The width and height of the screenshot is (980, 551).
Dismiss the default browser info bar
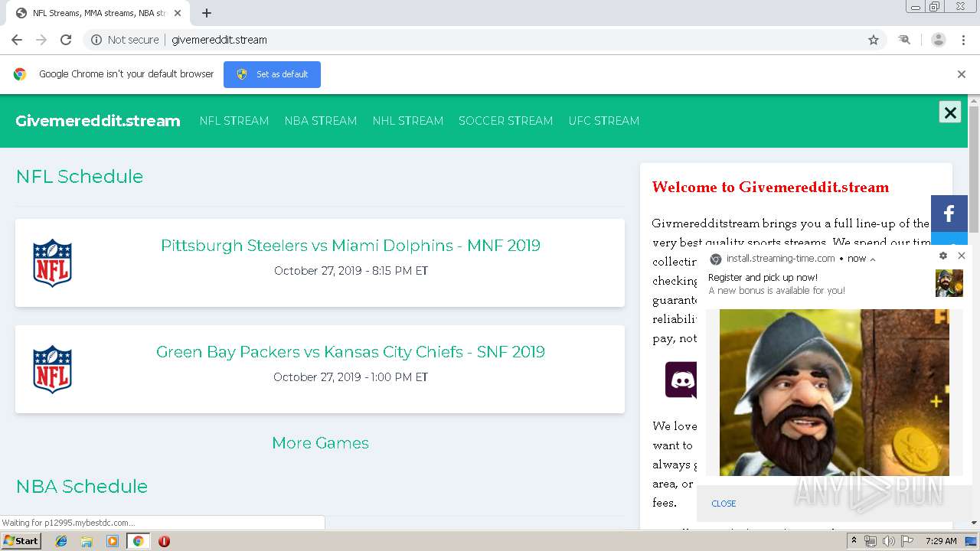tap(962, 74)
